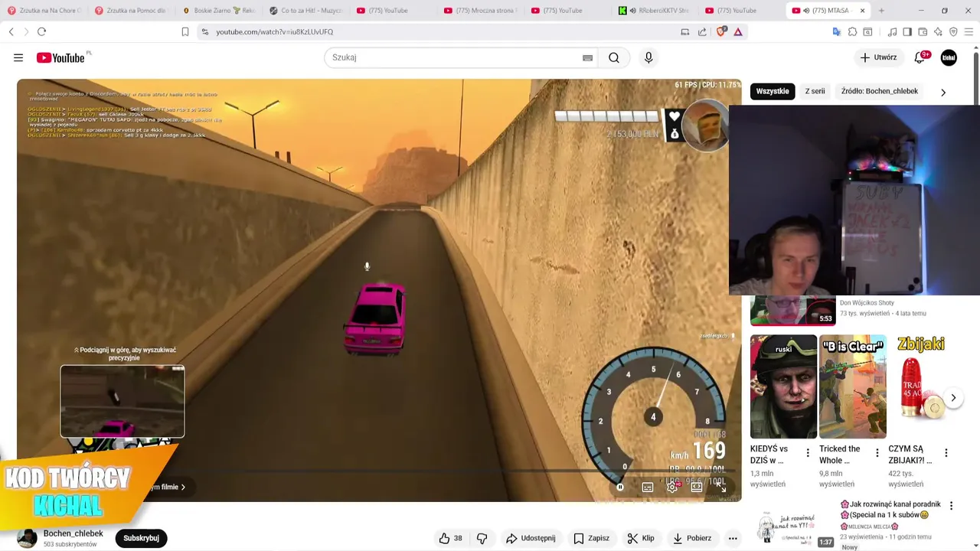Open Brave VPN shield icon
Viewport: 980px width, 551px height.
(953, 31)
